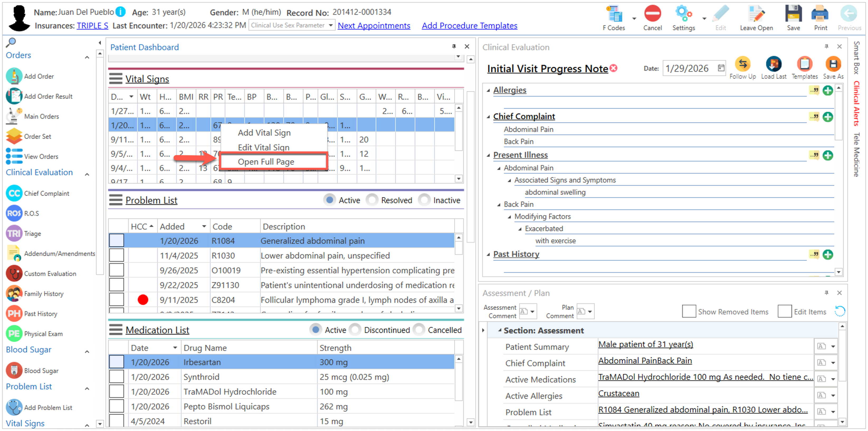Check the Show Removed Items checkbox

point(689,311)
